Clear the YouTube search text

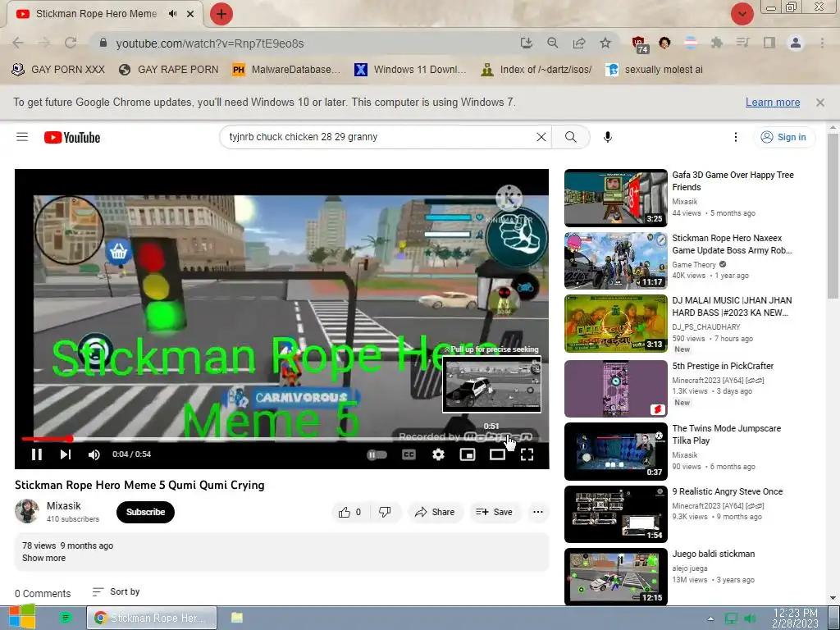(x=541, y=137)
